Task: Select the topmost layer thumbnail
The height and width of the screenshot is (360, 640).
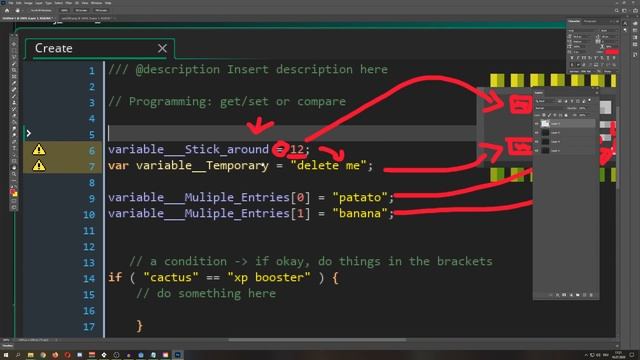Action: (545, 123)
